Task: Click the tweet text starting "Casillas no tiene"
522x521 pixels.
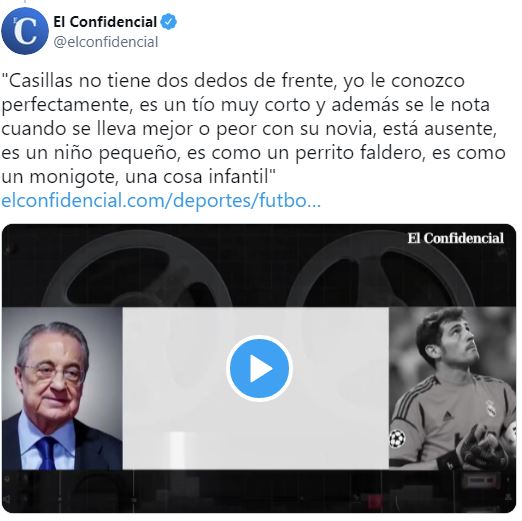Action: tap(253, 128)
